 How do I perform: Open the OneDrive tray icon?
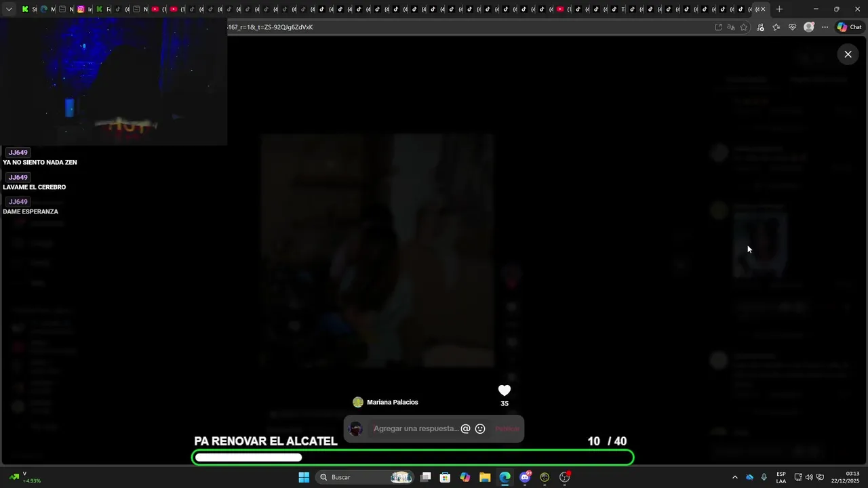click(x=749, y=477)
